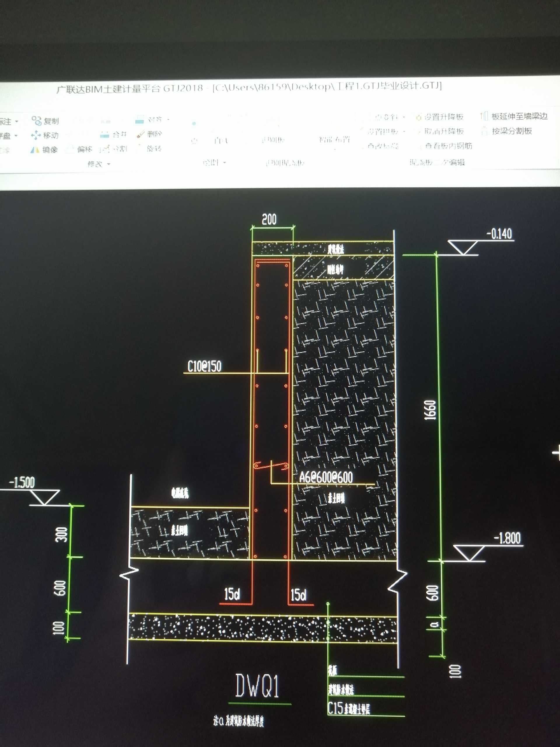Click the C15 concrete cushion note
The image size is (560, 747).
pyautogui.click(x=349, y=708)
